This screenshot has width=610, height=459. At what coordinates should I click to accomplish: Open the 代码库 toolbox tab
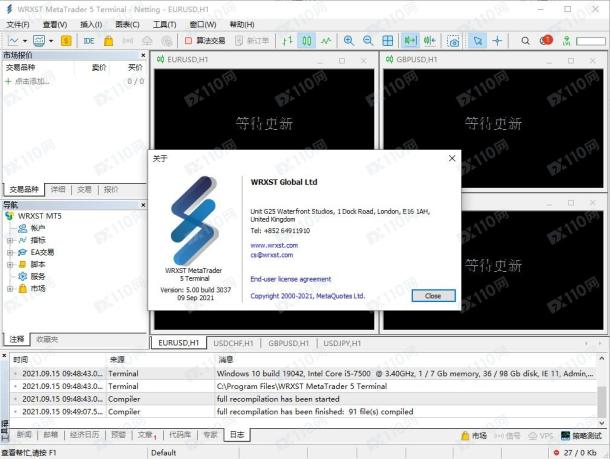click(180, 434)
